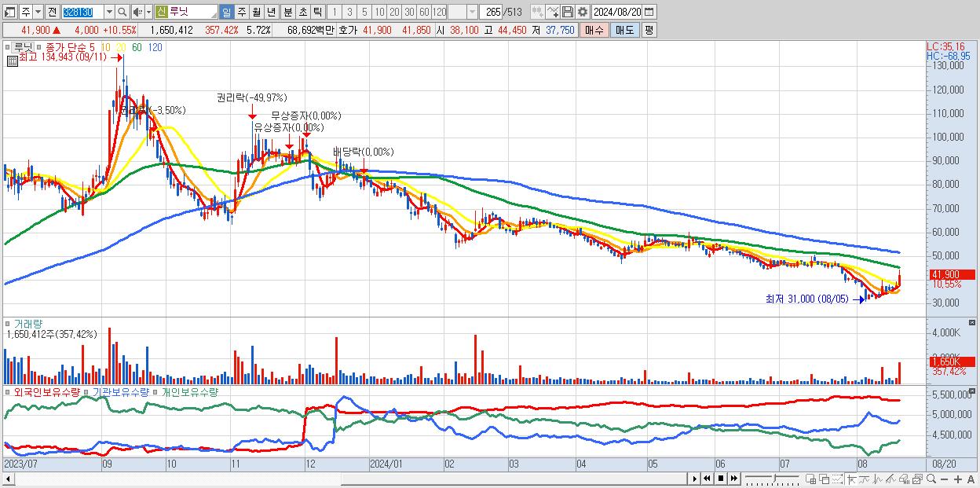This screenshot has width=980, height=488.
Task: Open the stock search magnifier
Action: (x=122, y=12)
